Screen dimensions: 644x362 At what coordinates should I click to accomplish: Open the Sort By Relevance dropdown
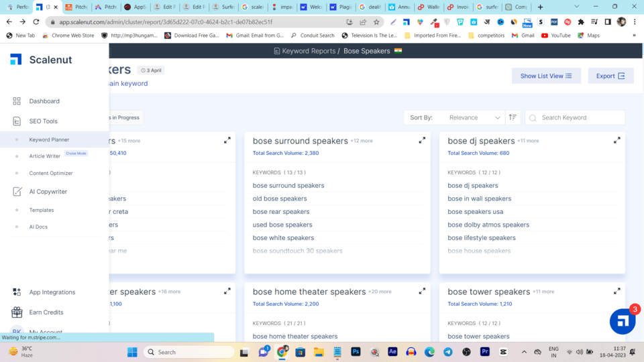pos(474,117)
